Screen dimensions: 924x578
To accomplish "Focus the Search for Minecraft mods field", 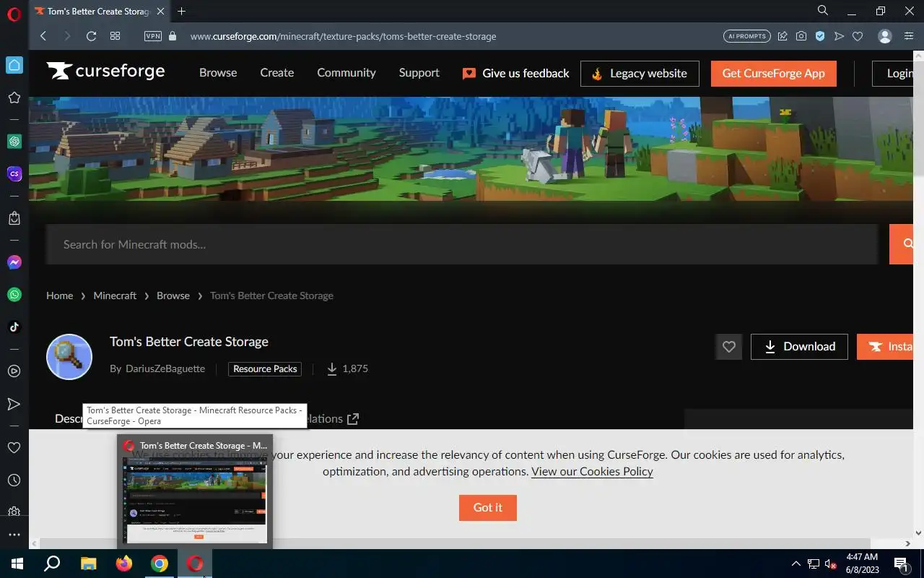I will click(462, 244).
